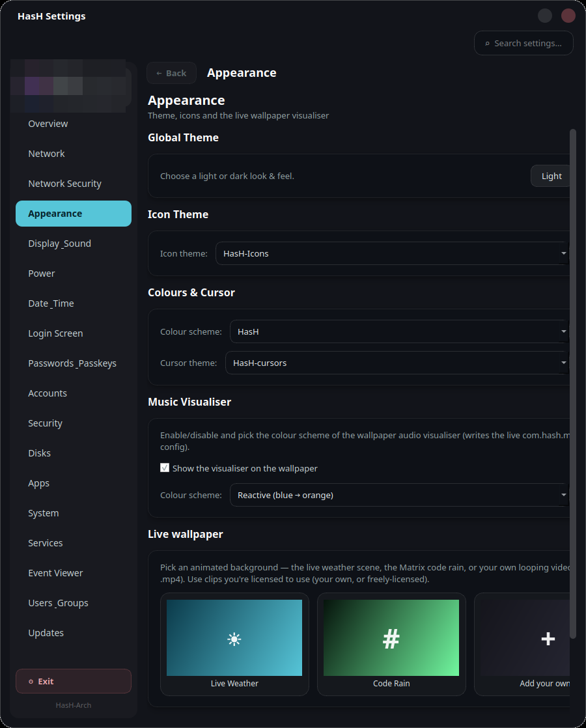Click the 'Colours & Cursor' heading
The width and height of the screenshot is (586, 728).
tap(191, 292)
